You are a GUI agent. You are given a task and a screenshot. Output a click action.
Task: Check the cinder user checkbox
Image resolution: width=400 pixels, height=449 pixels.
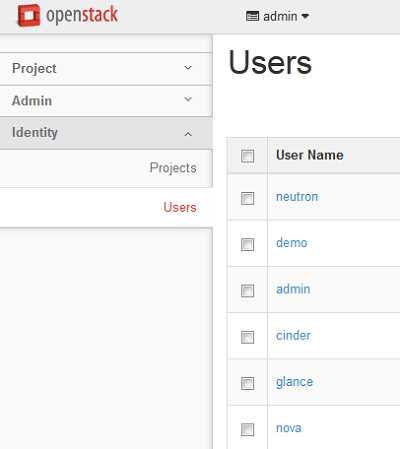(x=247, y=337)
